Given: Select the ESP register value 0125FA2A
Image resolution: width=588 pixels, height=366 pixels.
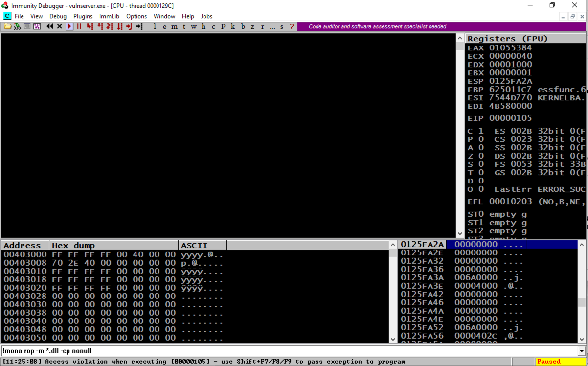Looking at the screenshot, I should [x=510, y=81].
